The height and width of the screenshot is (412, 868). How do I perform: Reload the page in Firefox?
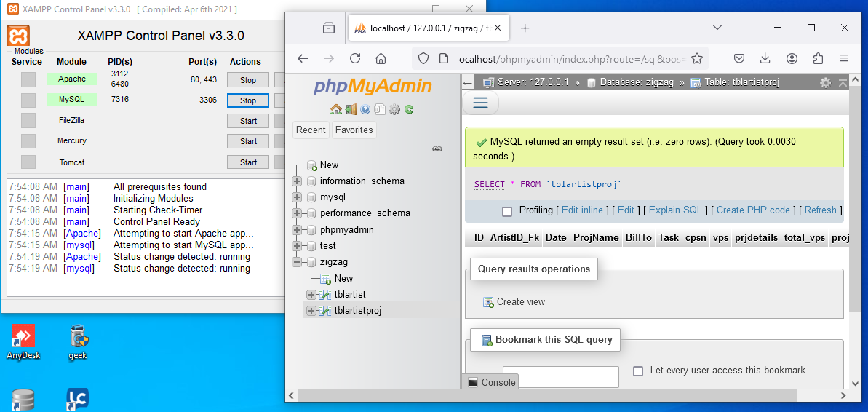[355, 59]
